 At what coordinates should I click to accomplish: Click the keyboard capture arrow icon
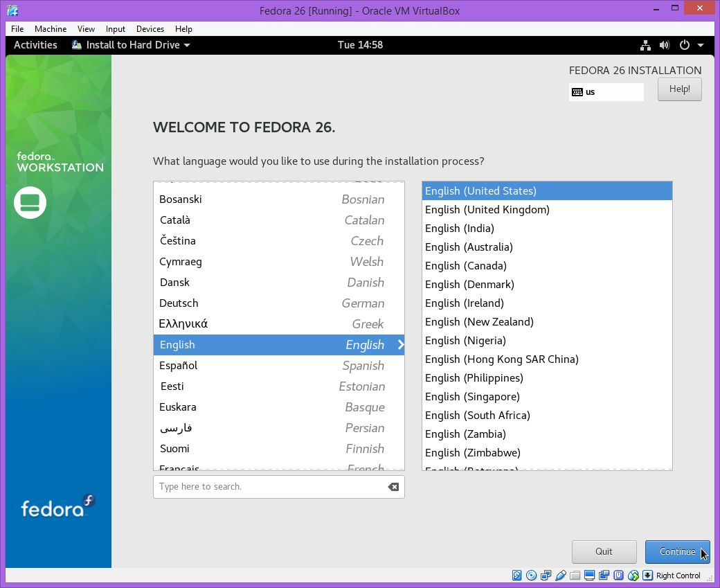click(647, 575)
